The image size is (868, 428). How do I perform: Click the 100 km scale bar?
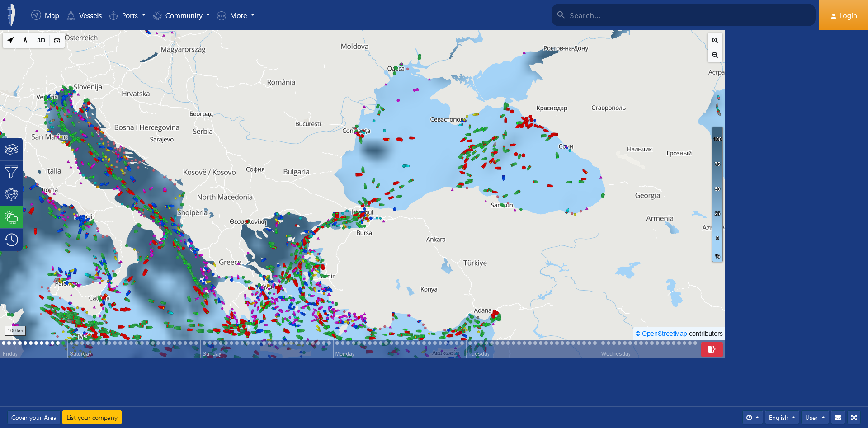click(15, 331)
